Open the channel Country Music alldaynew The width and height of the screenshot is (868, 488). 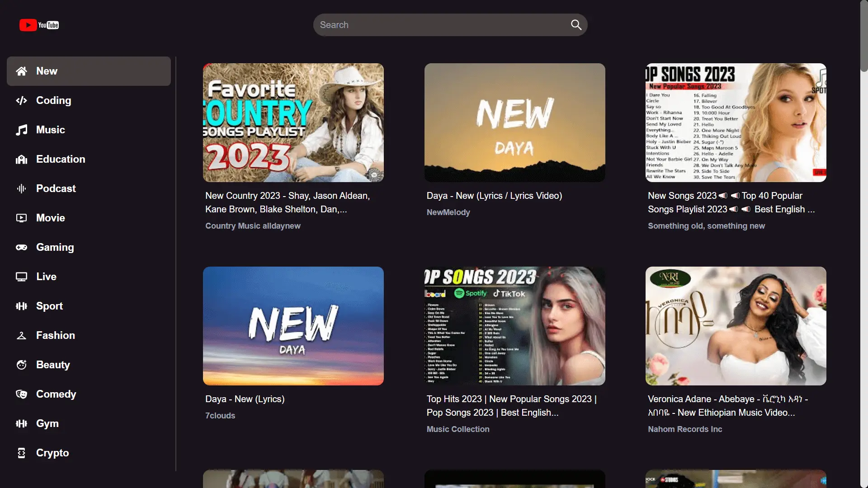coord(252,226)
